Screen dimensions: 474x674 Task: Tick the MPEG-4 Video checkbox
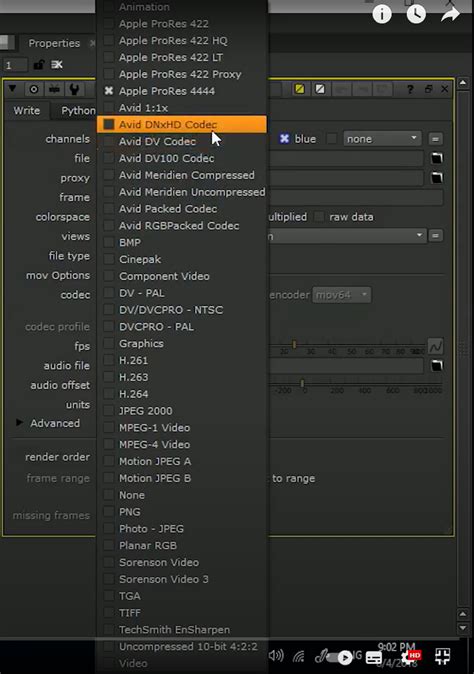[x=109, y=444]
